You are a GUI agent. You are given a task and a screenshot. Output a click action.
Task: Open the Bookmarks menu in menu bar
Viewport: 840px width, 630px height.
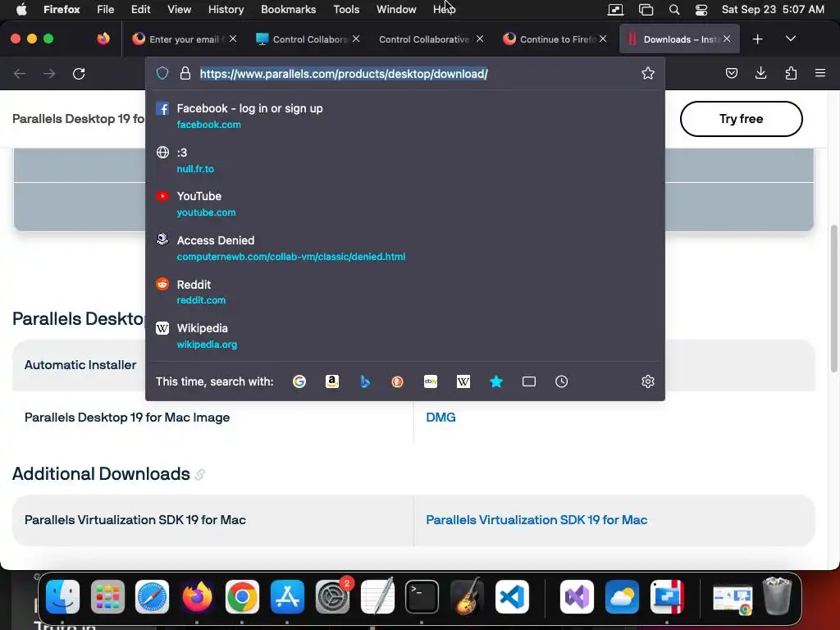tap(288, 9)
